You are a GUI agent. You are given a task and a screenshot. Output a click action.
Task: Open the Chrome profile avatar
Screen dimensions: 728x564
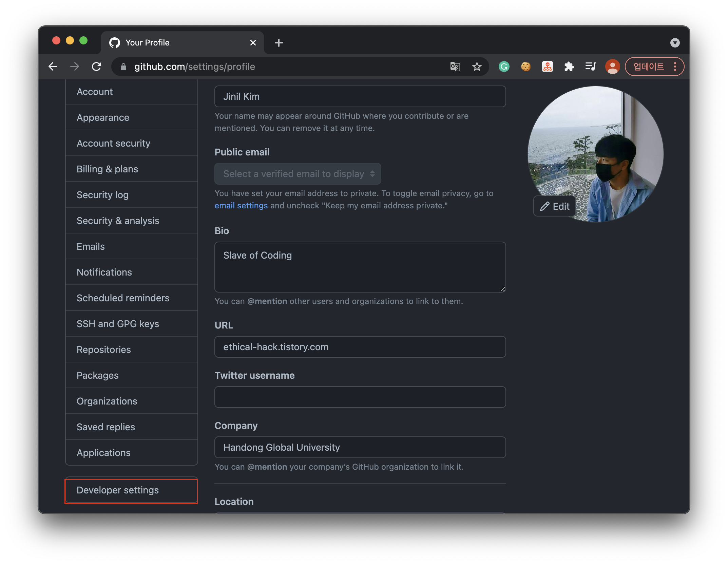tap(613, 67)
